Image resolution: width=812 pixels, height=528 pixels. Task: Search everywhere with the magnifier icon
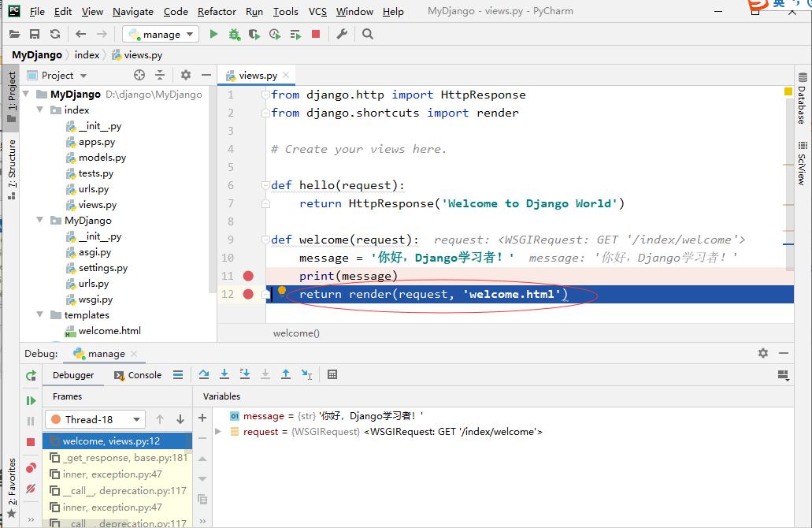coord(368,34)
